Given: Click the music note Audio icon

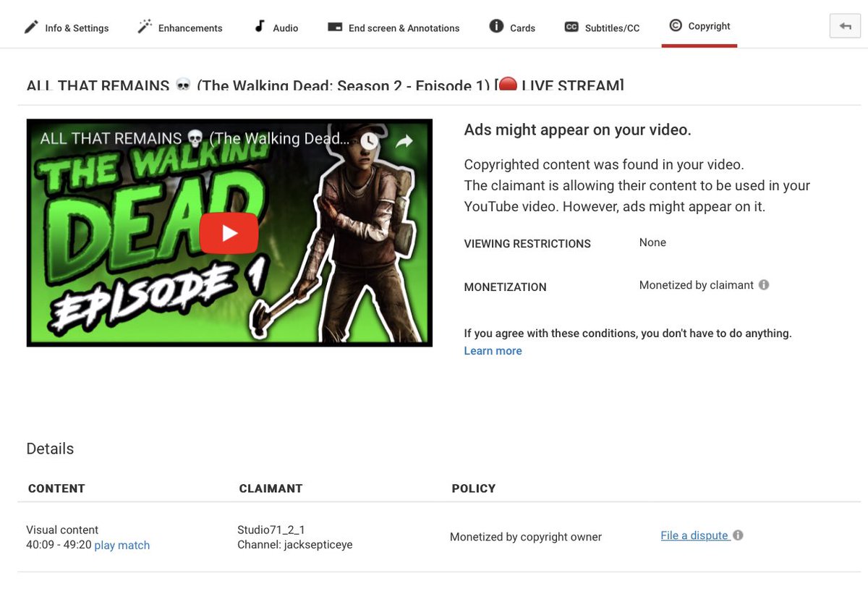Looking at the screenshot, I should [x=260, y=26].
